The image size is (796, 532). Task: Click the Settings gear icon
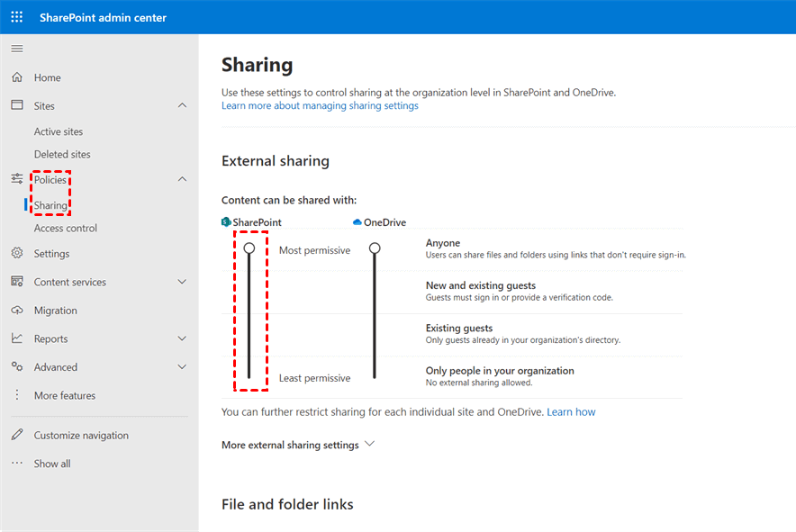[17, 253]
